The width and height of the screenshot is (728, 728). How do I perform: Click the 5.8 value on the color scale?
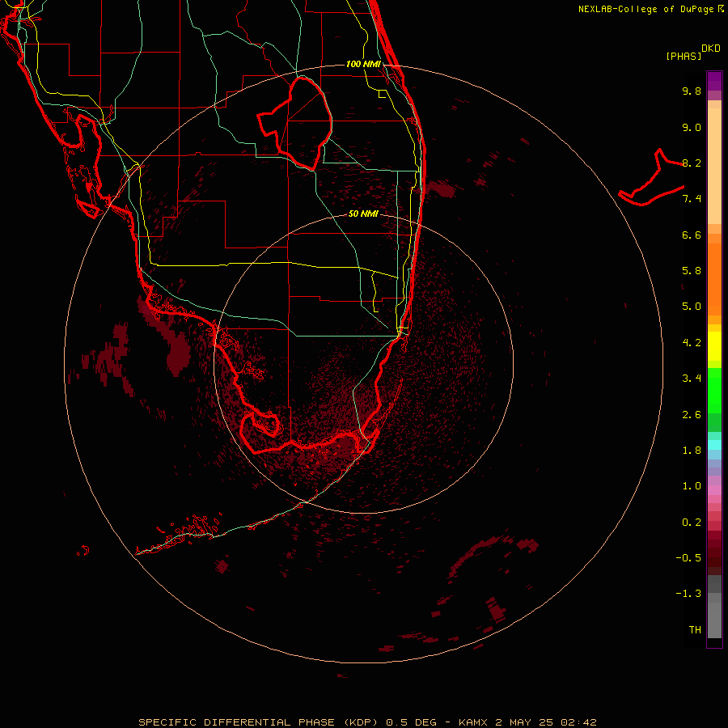[692, 271]
